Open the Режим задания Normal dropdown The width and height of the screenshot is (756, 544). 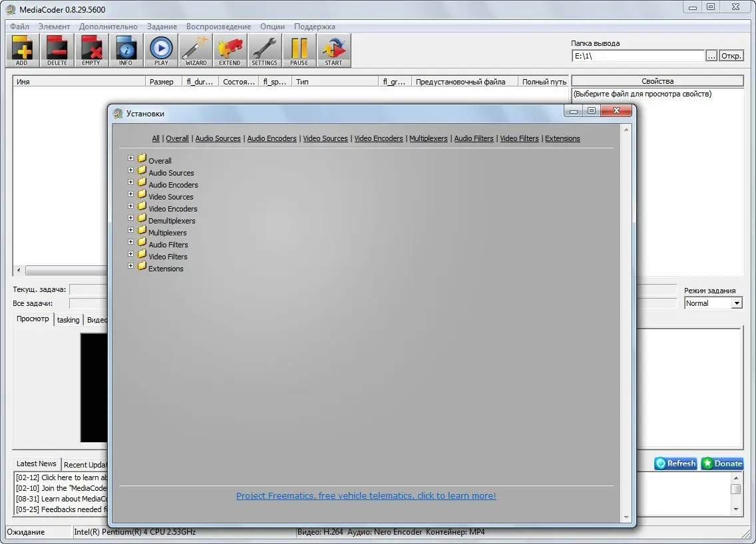click(713, 303)
